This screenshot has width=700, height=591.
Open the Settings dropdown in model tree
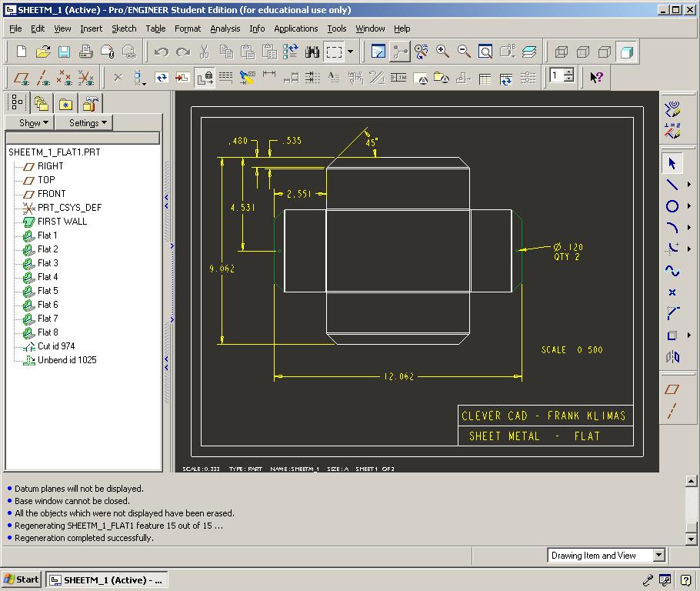pyautogui.click(x=88, y=123)
